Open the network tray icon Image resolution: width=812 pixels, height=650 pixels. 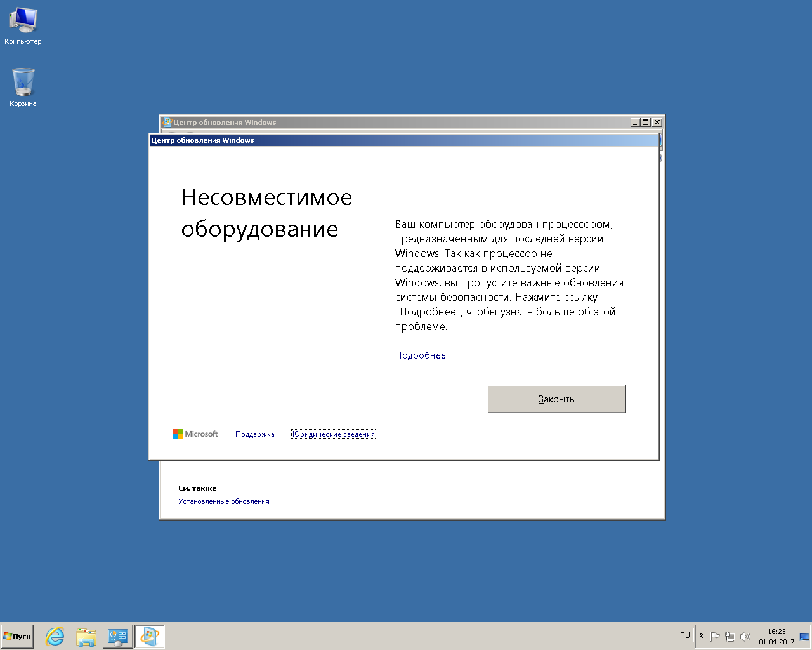coord(730,636)
